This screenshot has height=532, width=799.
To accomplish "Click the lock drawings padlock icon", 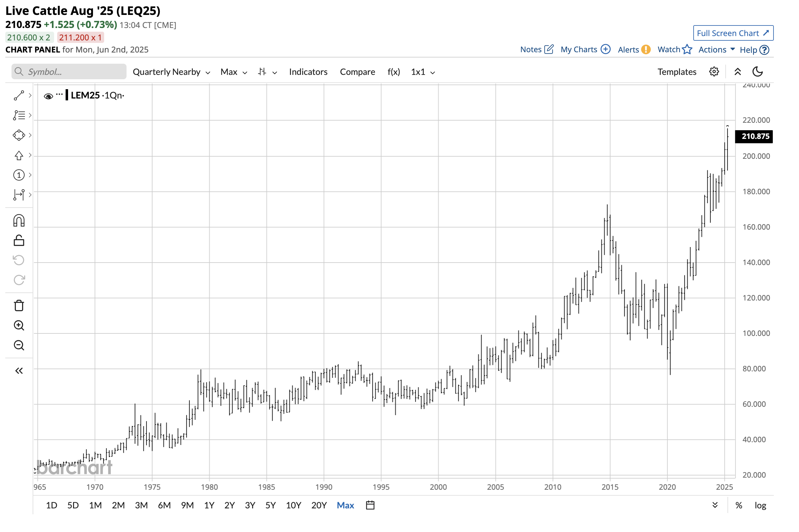I will [x=19, y=241].
